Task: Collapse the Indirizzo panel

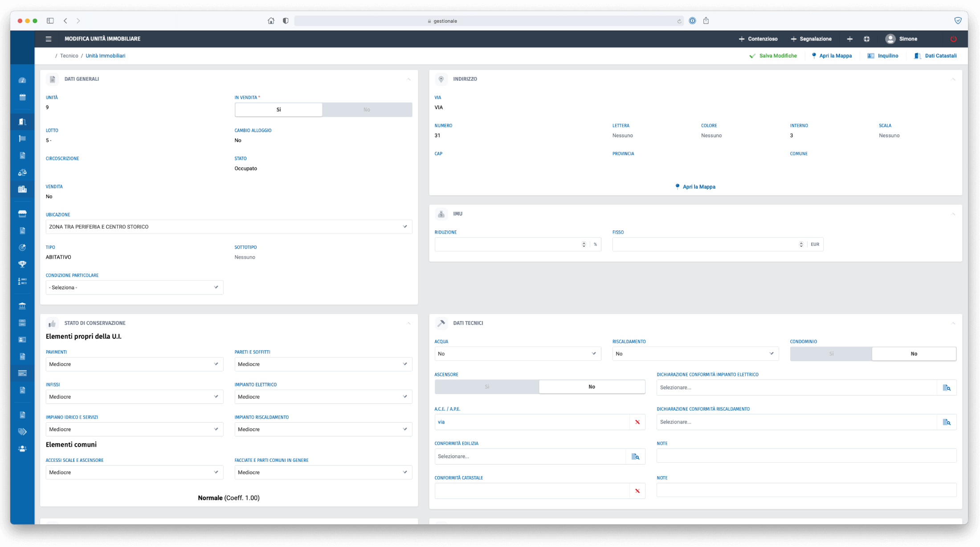Action: click(953, 79)
